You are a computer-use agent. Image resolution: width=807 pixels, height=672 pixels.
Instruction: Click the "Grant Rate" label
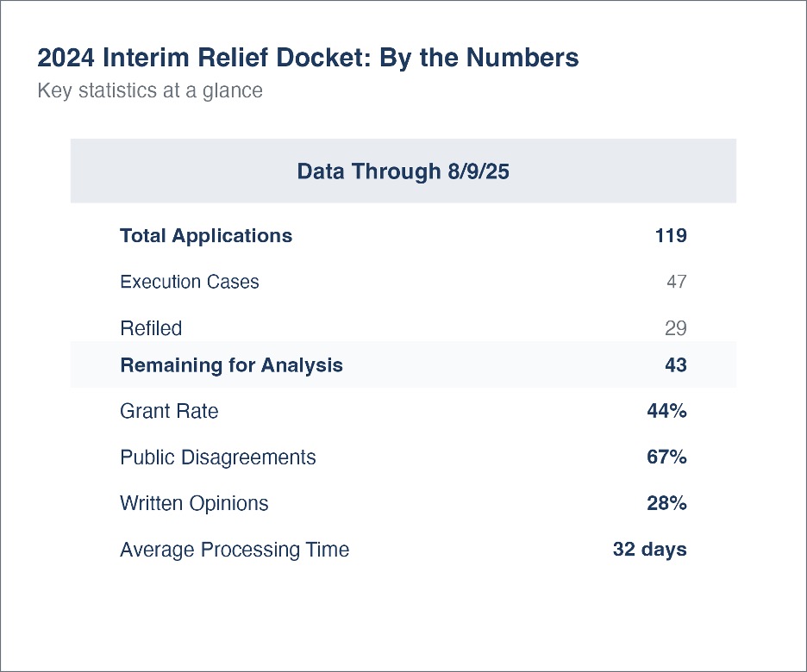[x=169, y=412]
